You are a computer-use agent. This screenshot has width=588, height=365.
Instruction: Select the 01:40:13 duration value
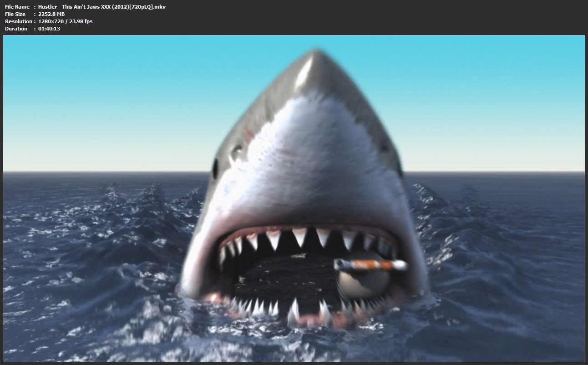point(49,29)
